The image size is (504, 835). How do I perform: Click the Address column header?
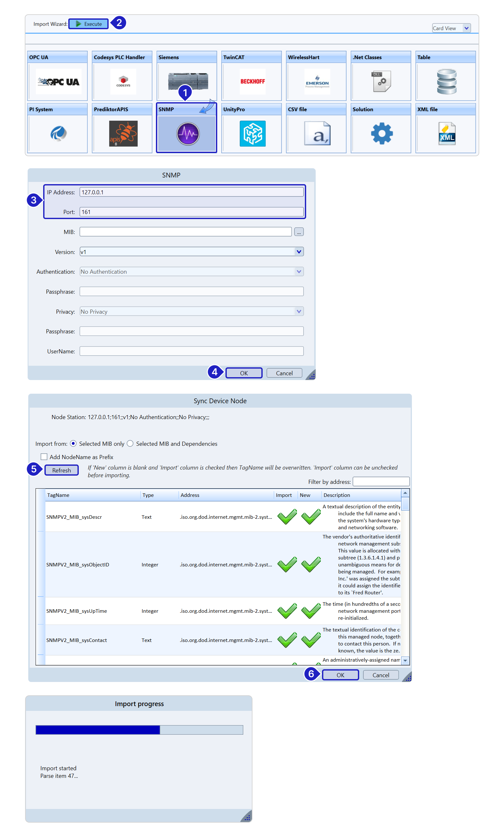pos(190,495)
